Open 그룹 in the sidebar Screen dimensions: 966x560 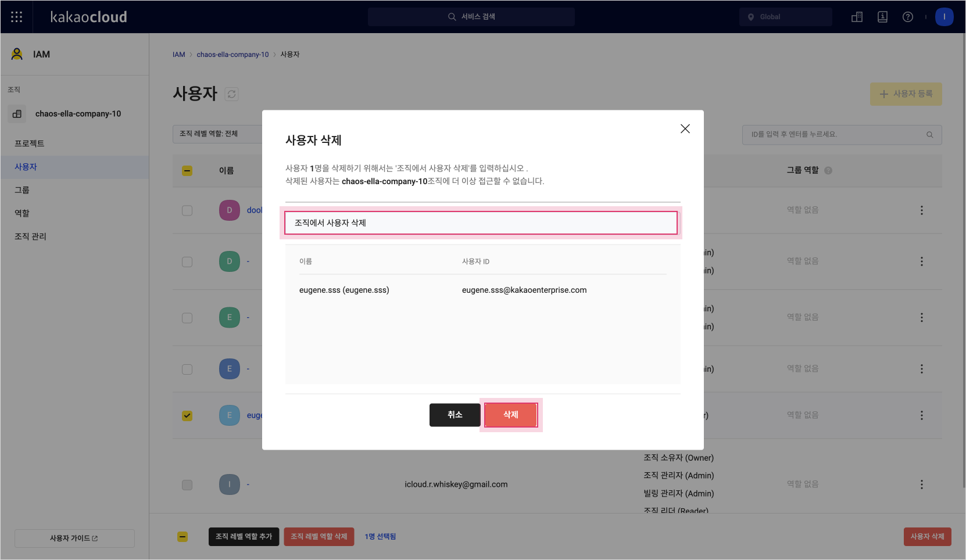(74, 190)
